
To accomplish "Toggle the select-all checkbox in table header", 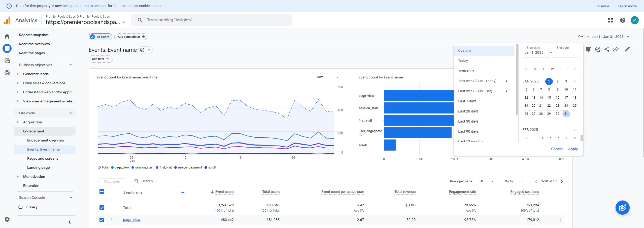I will [x=102, y=192].
